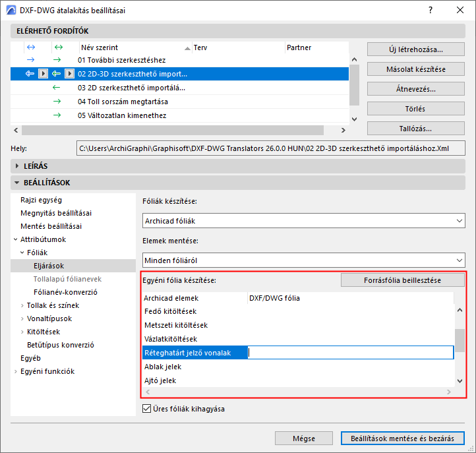Click Beállítások mentése és bezárás button
The height and width of the screenshot is (453, 476).
pos(403,438)
